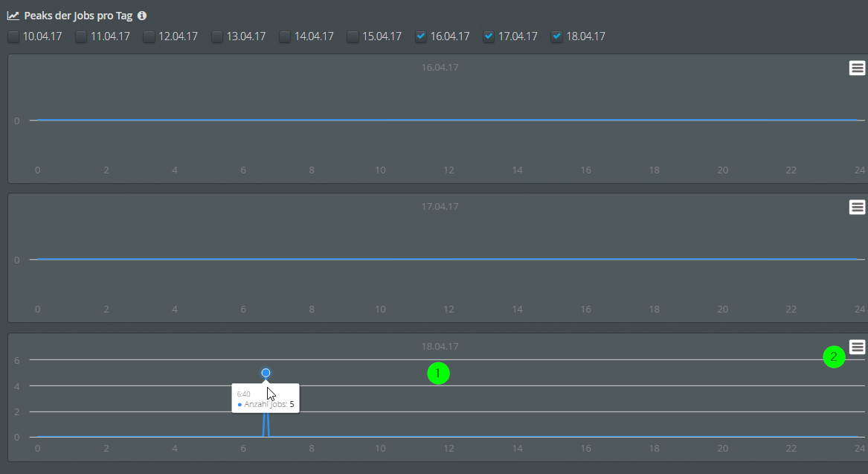Click the blue spike line in 18.04.17 chart
The image size is (868, 474).
point(266,426)
